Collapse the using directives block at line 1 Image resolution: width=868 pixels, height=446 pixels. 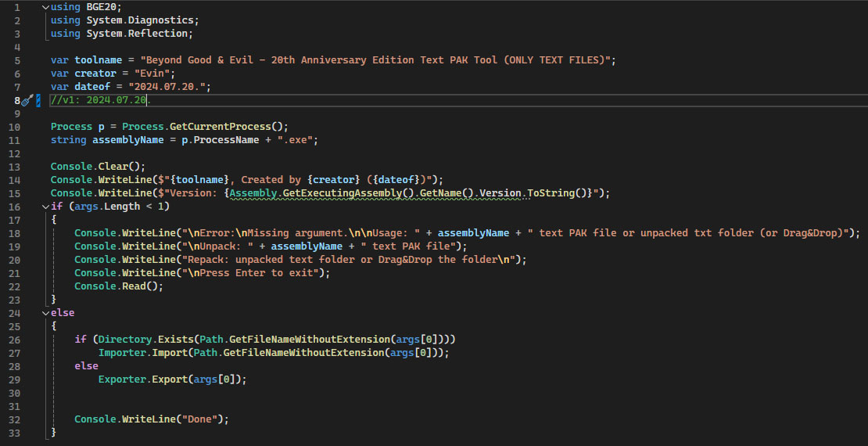pos(45,7)
